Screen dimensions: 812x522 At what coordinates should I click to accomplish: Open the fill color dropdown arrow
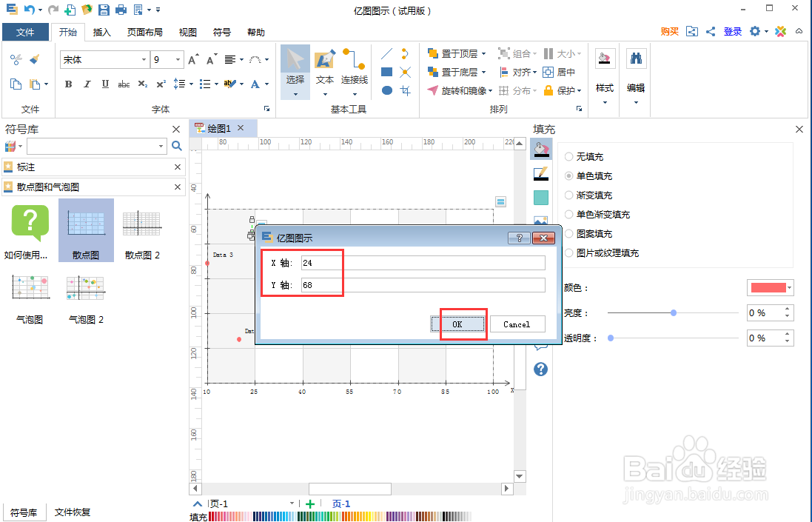coord(790,288)
